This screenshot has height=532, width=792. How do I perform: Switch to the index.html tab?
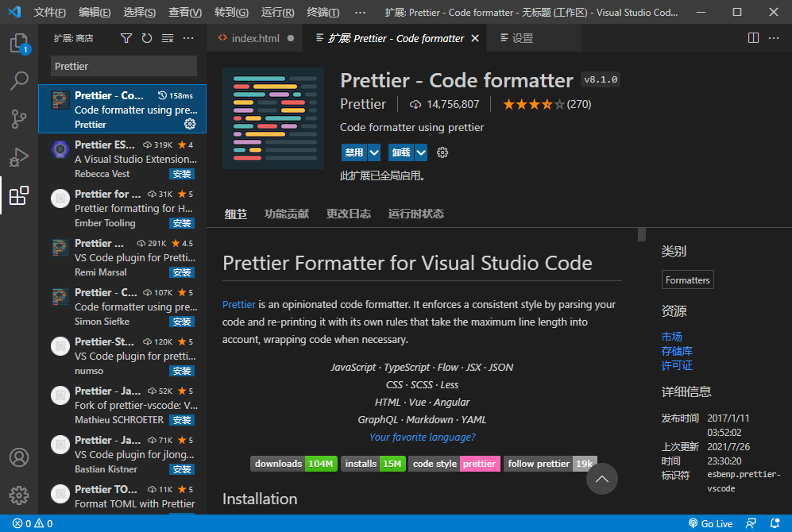254,38
